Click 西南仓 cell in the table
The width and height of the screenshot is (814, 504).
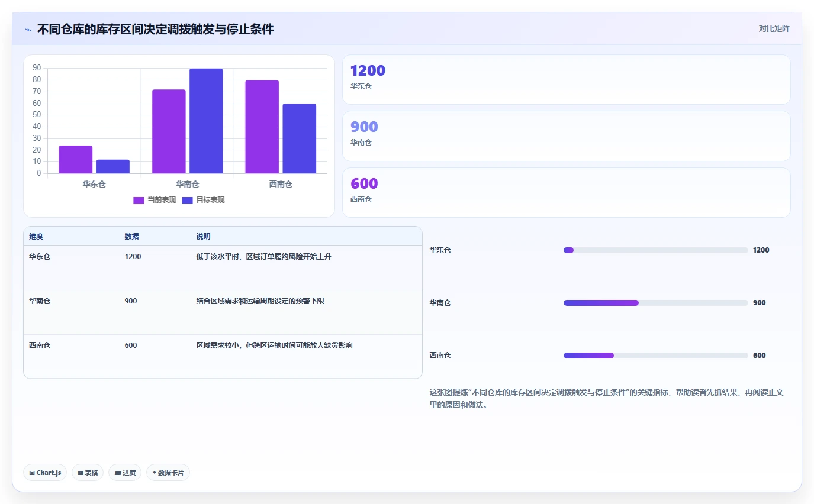[40, 345]
